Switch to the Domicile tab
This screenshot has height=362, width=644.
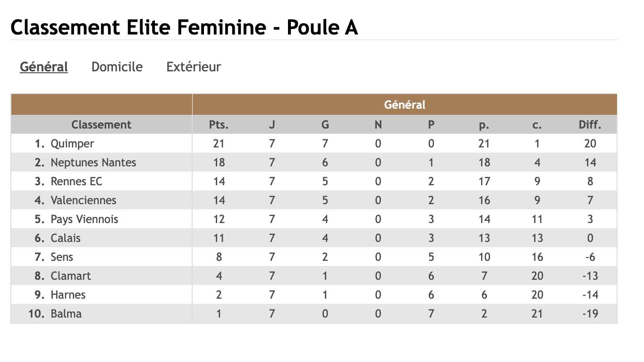[117, 67]
